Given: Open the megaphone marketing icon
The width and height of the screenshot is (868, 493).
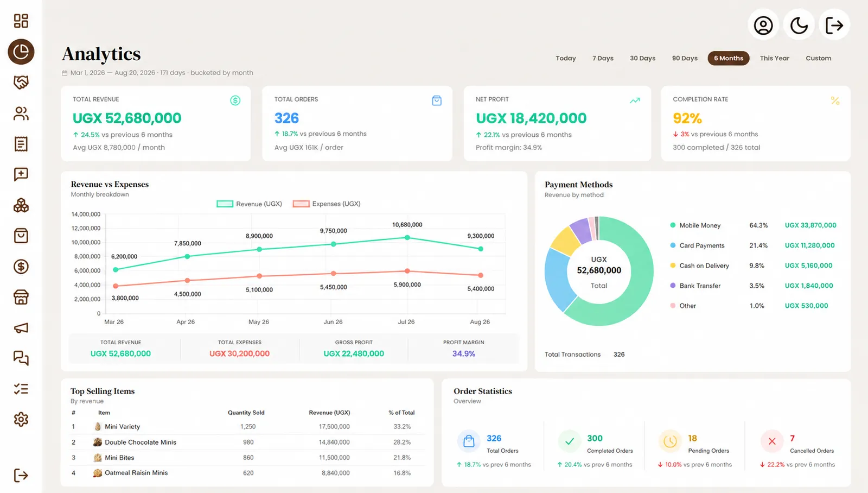Looking at the screenshot, I should pos(21,328).
